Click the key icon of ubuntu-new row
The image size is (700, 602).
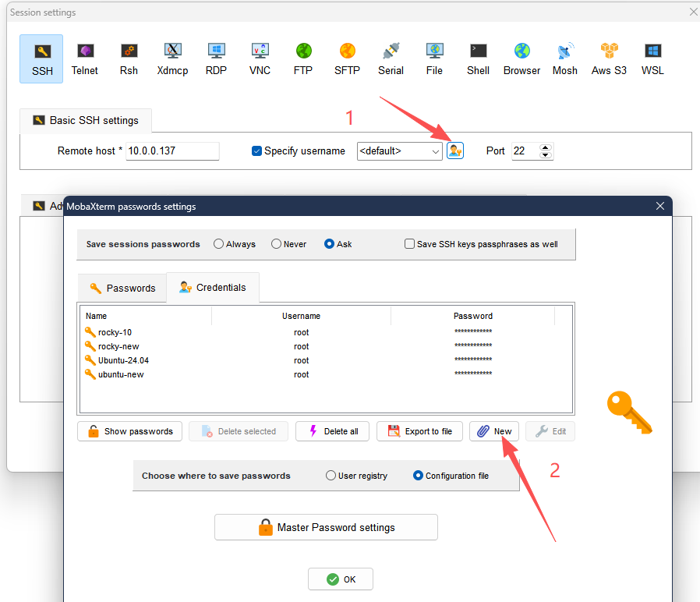(x=90, y=374)
